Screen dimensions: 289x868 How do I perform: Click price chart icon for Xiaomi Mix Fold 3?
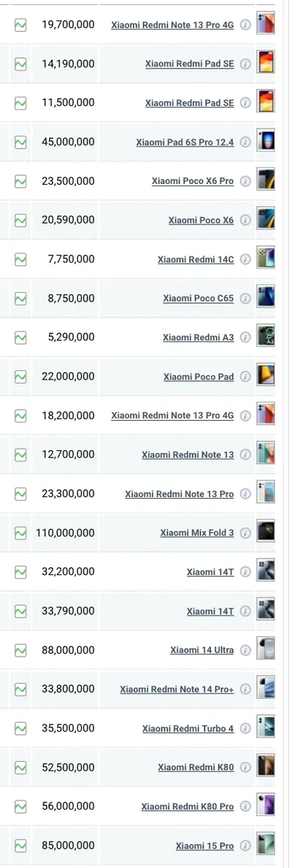pyautogui.click(x=20, y=533)
